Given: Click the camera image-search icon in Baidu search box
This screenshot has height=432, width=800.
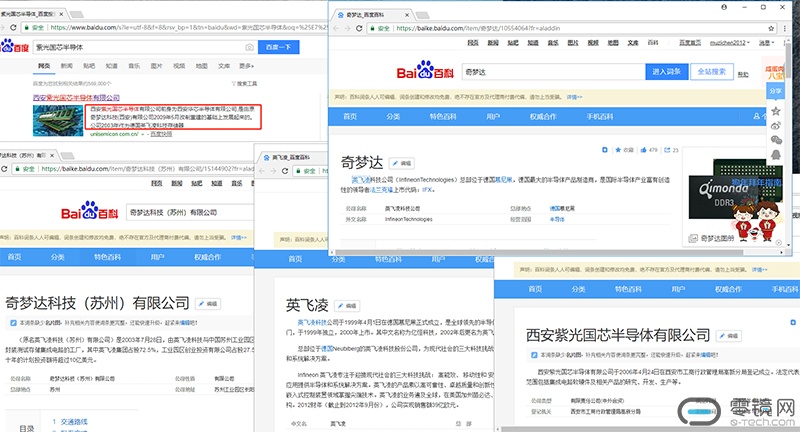Looking at the screenshot, I should 247,47.
